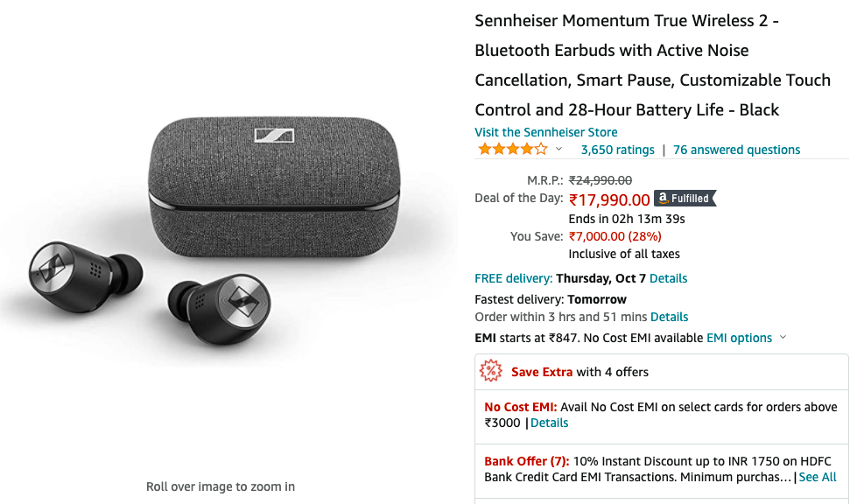864x504 pixels.
Task: Open the ratings breakdown via star chevron
Action: pos(558,150)
